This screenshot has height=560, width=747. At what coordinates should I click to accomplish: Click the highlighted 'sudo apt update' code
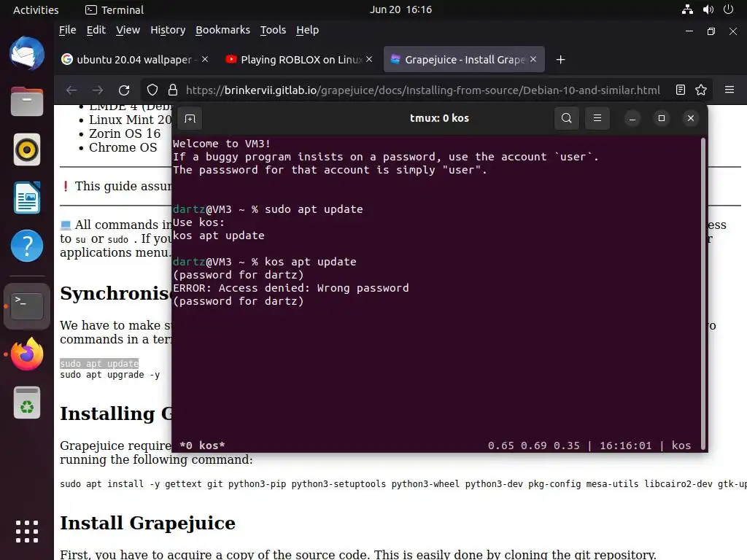click(x=99, y=363)
